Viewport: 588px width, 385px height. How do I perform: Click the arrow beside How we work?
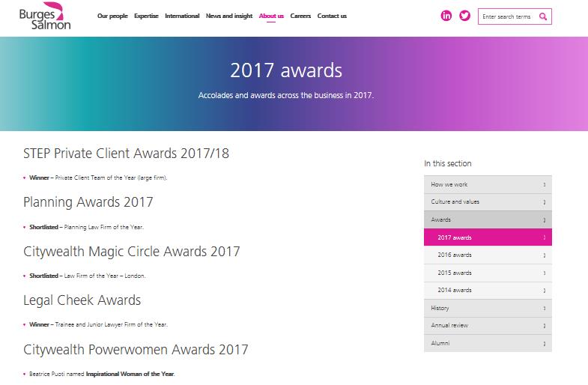coord(545,184)
